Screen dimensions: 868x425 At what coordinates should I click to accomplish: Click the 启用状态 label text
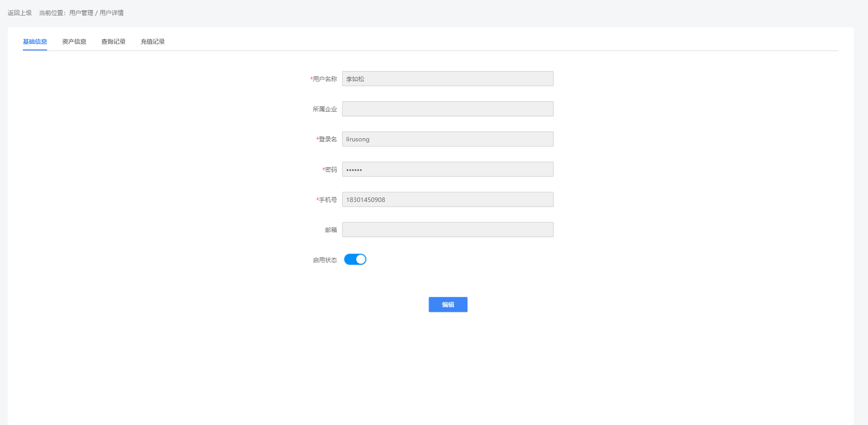[x=324, y=260]
